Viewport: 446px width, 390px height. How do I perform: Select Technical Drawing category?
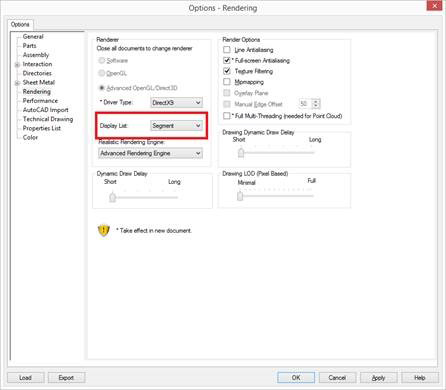tap(48, 119)
